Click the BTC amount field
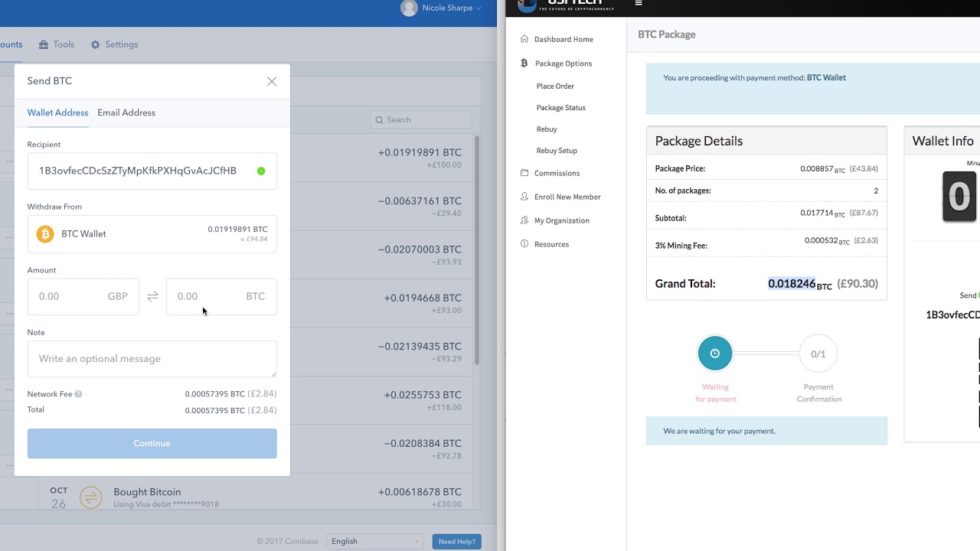 [x=221, y=296]
